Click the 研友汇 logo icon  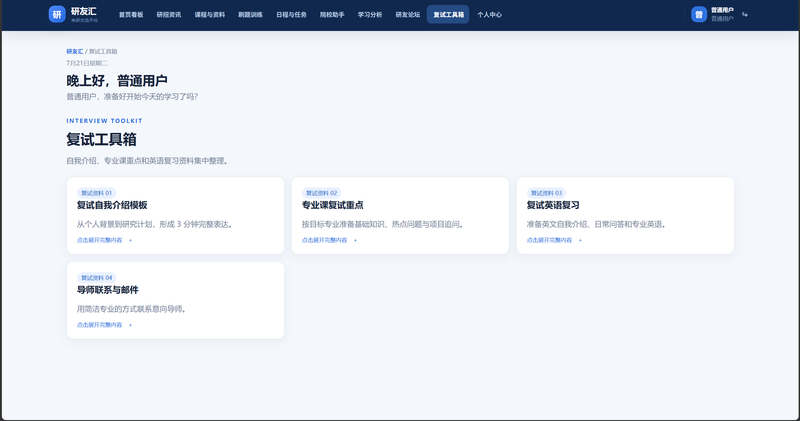57,14
